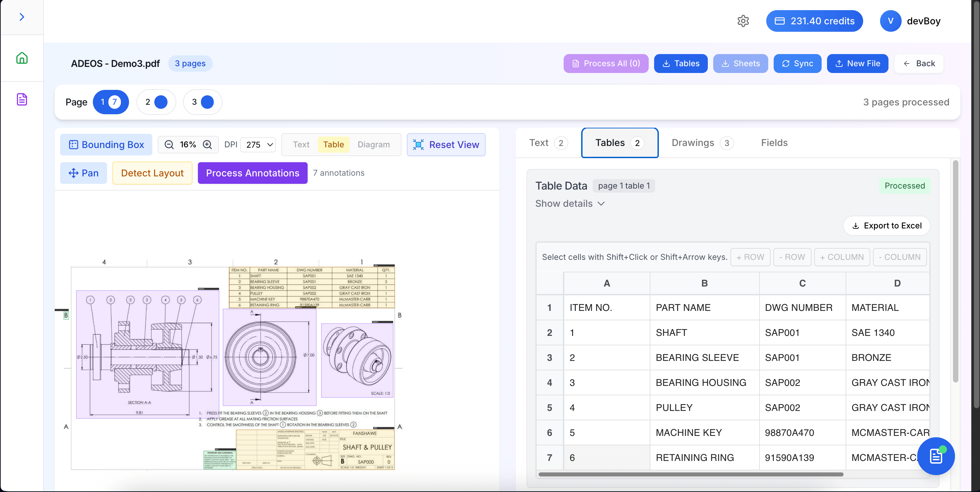Open the home icon in sidebar
The width and height of the screenshot is (980, 492).
pos(22,58)
